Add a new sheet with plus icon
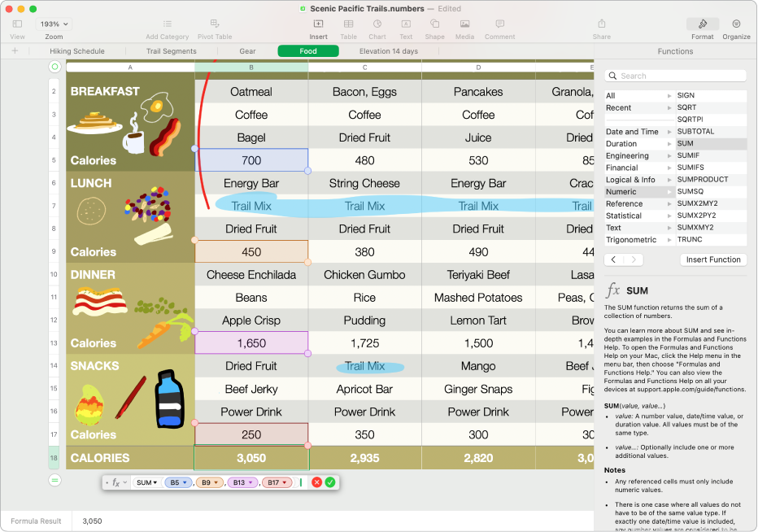Viewport: 758px width, 532px height. pos(15,51)
